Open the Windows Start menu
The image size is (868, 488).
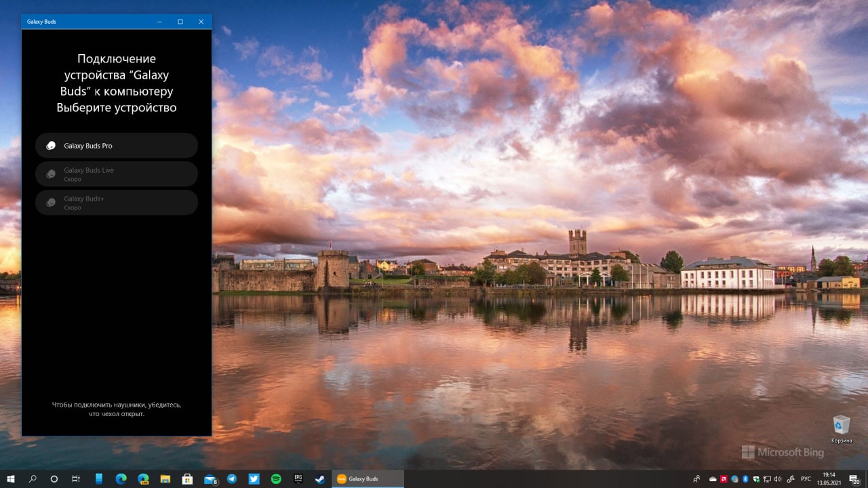11,479
